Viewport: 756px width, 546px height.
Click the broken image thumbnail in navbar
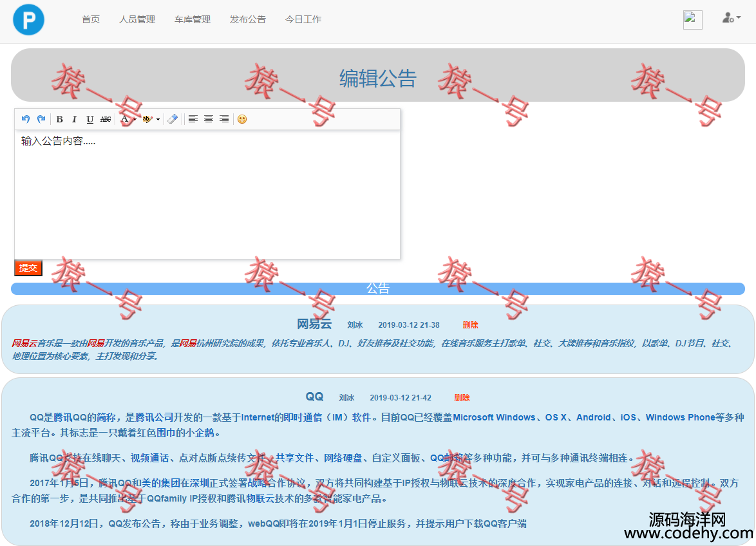692,20
